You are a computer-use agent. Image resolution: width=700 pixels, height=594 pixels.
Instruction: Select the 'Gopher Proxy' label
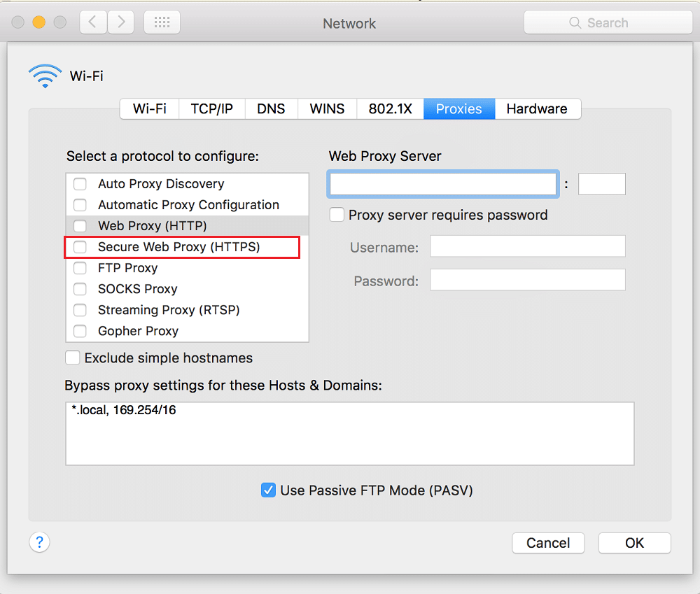tap(139, 331)
